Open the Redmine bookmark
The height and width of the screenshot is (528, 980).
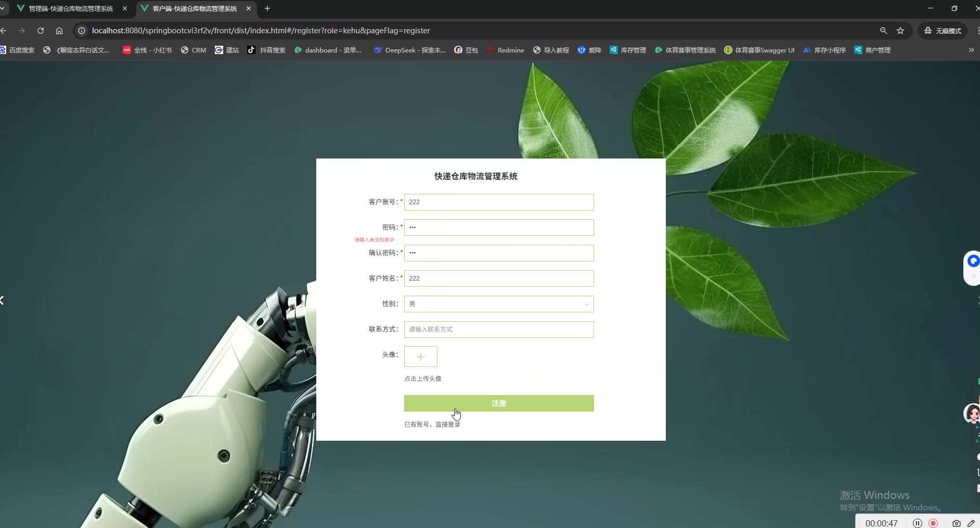[x=505, y=50]
